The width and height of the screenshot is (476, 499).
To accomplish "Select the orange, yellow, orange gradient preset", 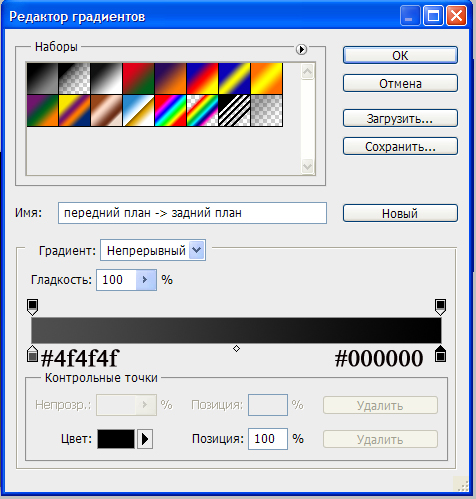I will [x=266, y=79].
